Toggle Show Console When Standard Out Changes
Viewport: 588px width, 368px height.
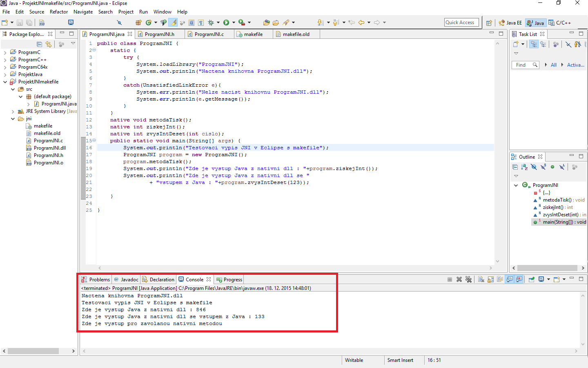click(x=510, y=279)
